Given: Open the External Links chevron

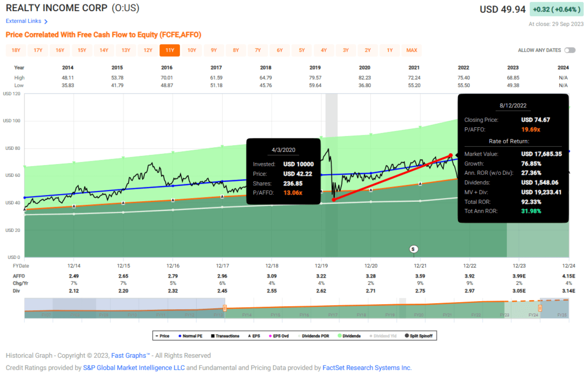Looking at the screenshot, I should [46, 22].
